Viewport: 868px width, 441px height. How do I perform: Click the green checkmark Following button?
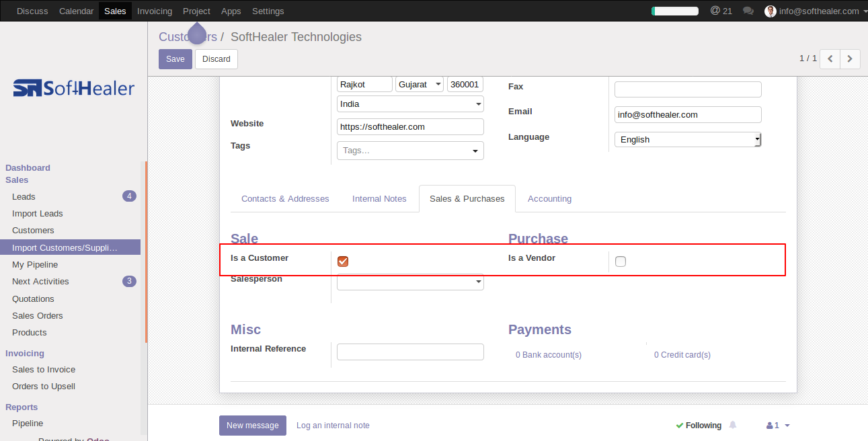coord(699,426)
